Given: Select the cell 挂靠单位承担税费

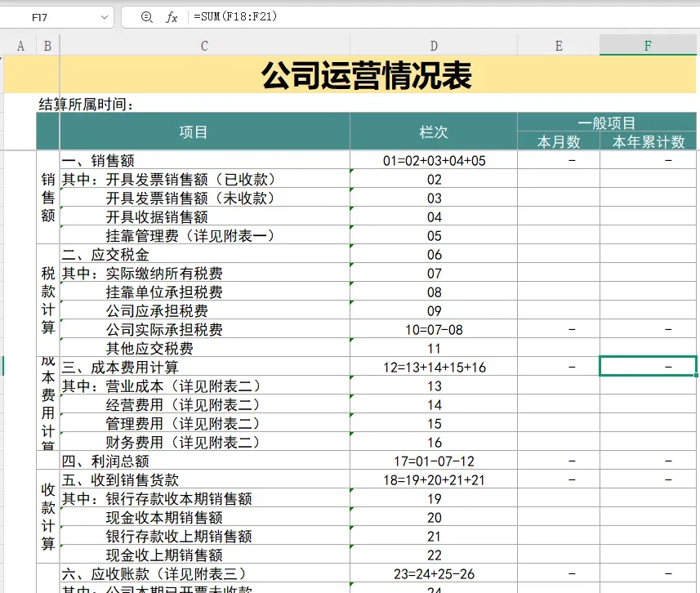Looking at the screenshot, I should point(205,291).
